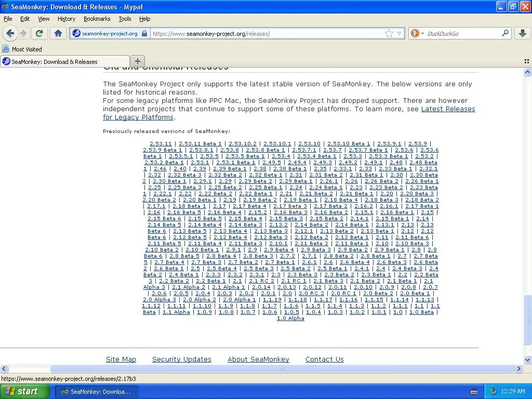Image resolution: width=532 pixels, height=399 pixels.
Task: Open the Help menu
Action: (144, 19)
